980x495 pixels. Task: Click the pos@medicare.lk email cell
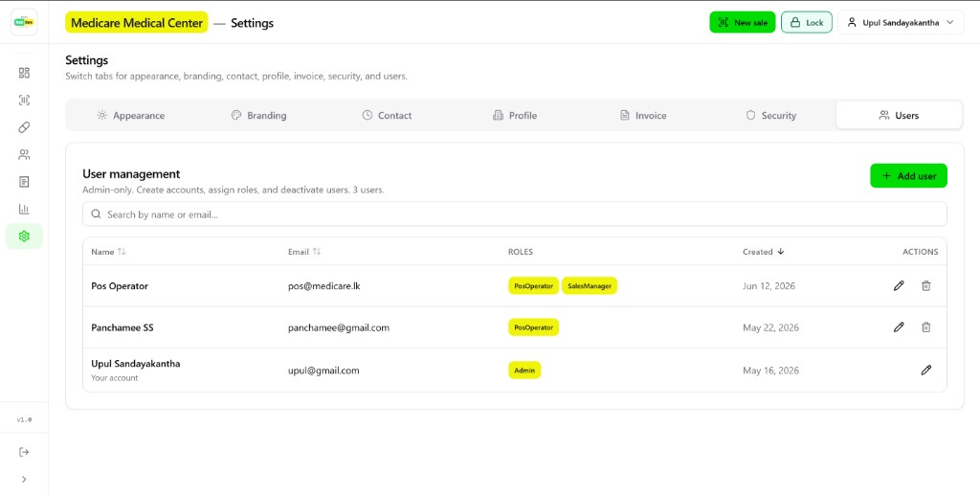[x=324, y=286]
